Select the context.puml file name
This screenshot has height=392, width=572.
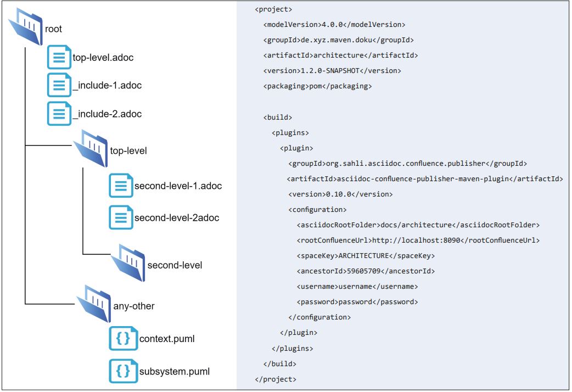167,339
